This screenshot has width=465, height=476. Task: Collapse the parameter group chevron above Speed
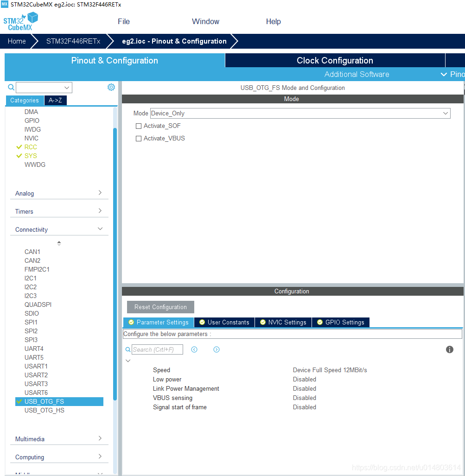pos(128,361)
